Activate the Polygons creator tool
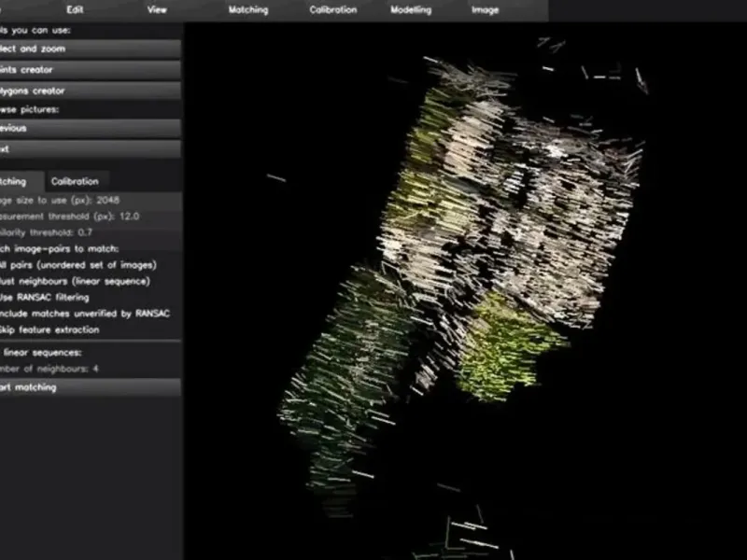747x560 pixels. click(90, 91)
